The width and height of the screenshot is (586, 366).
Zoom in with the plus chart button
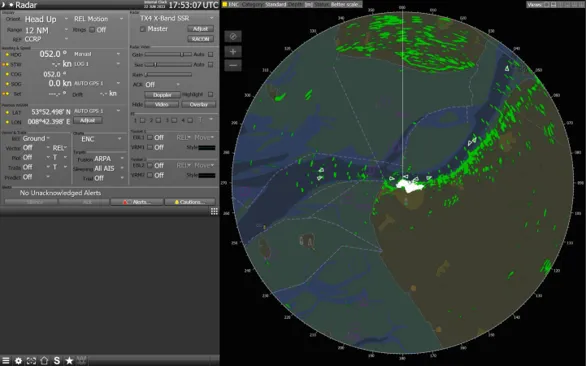coord(233,52)
